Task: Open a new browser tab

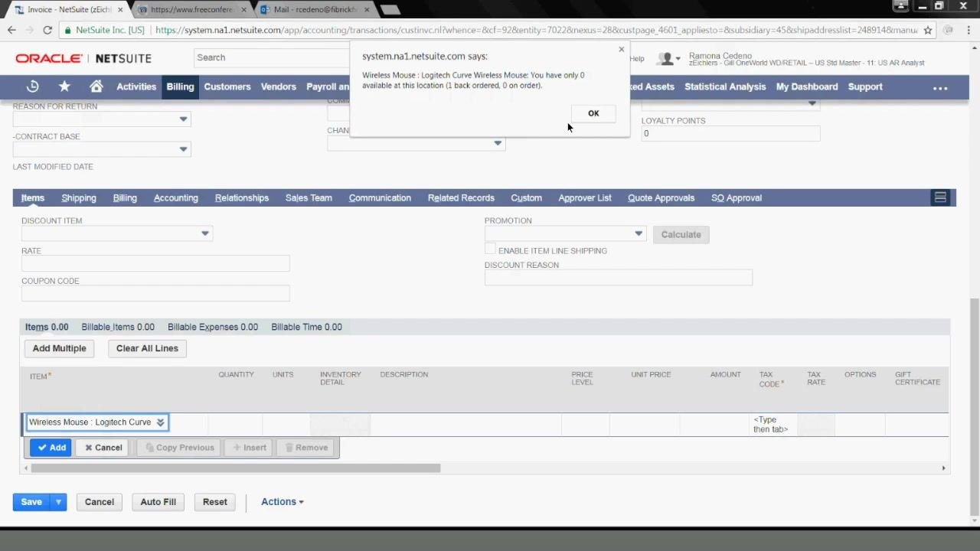Action: 390,10
